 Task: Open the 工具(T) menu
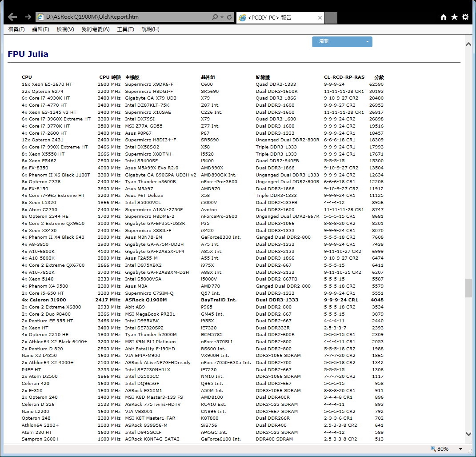click(x=125, y=29)
